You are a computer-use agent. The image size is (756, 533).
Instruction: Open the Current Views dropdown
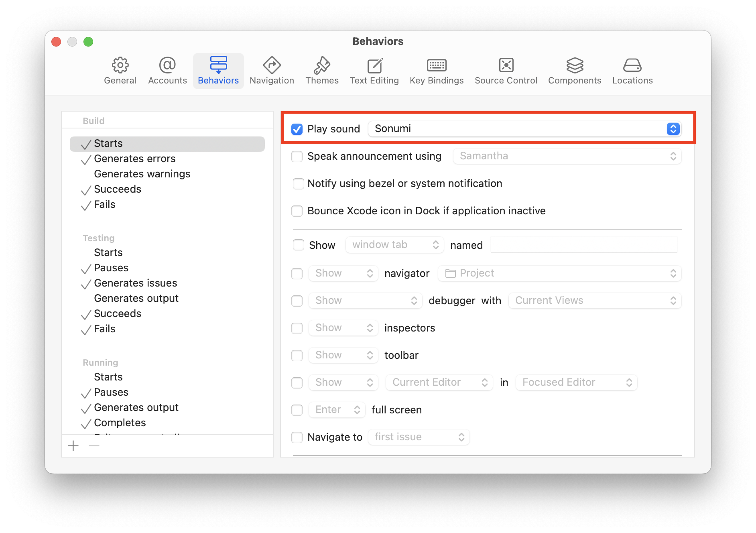pyautogui.click(x=595, y=301)
